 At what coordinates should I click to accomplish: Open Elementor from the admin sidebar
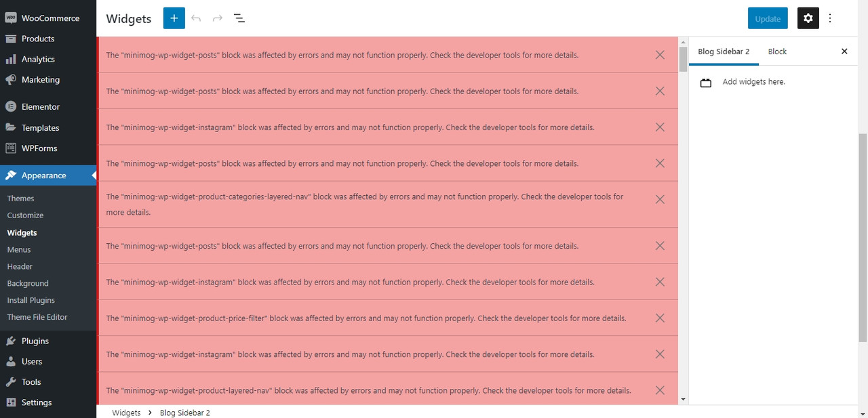pos(40,107)
